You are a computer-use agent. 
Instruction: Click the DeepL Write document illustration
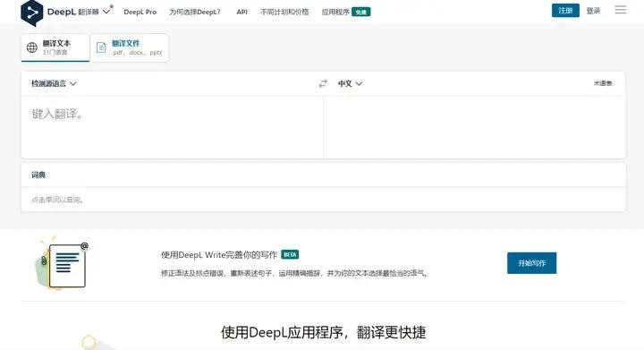(62, 264)
